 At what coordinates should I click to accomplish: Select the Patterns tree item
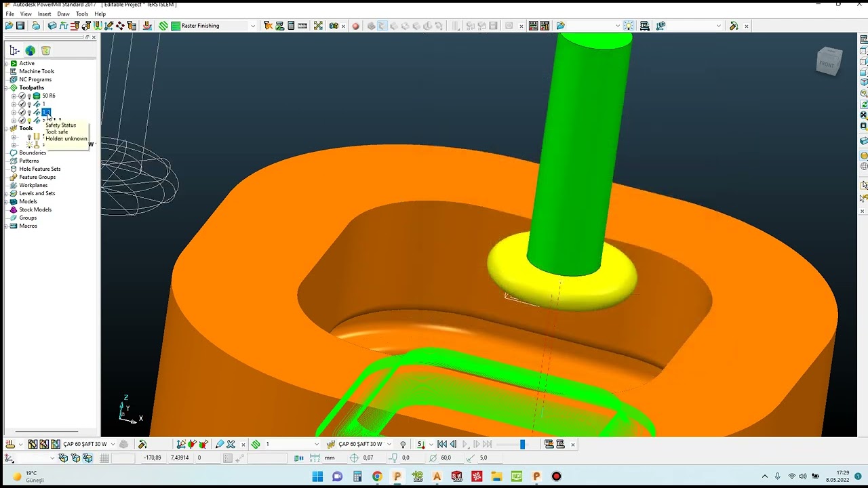[28, 161]
